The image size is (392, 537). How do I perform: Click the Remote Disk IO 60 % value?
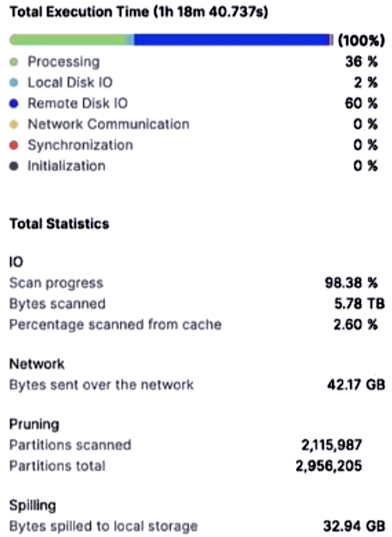click(x=361, y=104)
